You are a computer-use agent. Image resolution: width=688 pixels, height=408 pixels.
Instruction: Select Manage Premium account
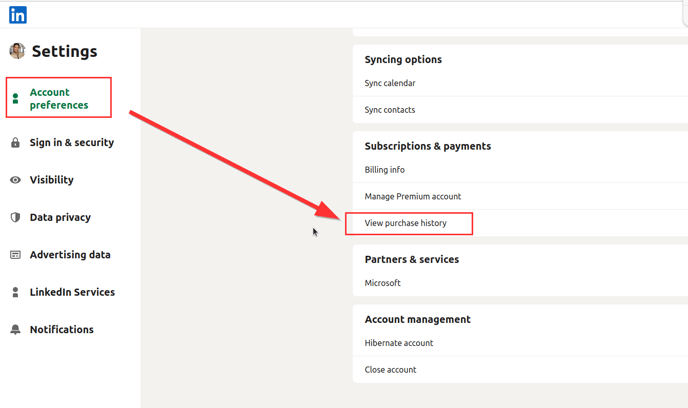413,197
